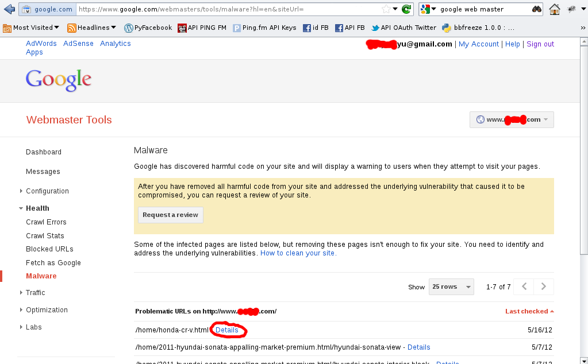
Task: Sort by Last checked column
Action: click(529, 311)
